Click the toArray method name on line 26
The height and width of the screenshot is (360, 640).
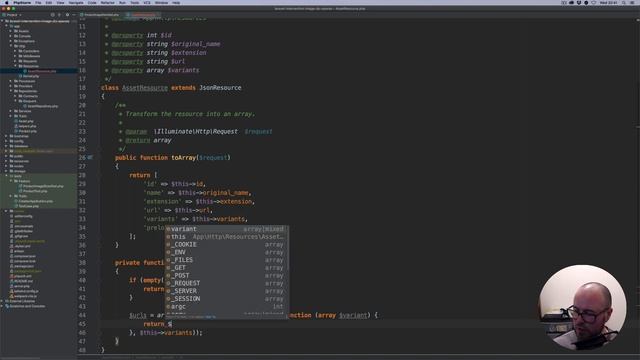(184, 158)
